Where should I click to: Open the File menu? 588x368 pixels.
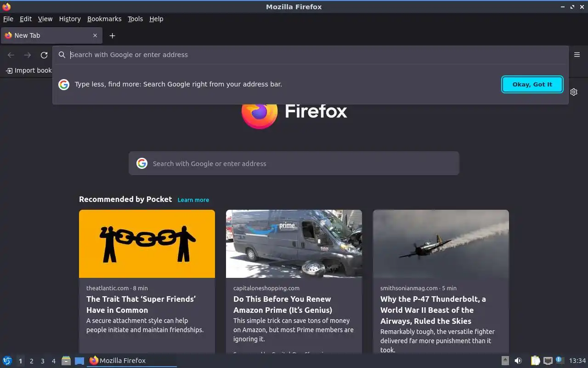pyautogui.click(x=8, y=19)
